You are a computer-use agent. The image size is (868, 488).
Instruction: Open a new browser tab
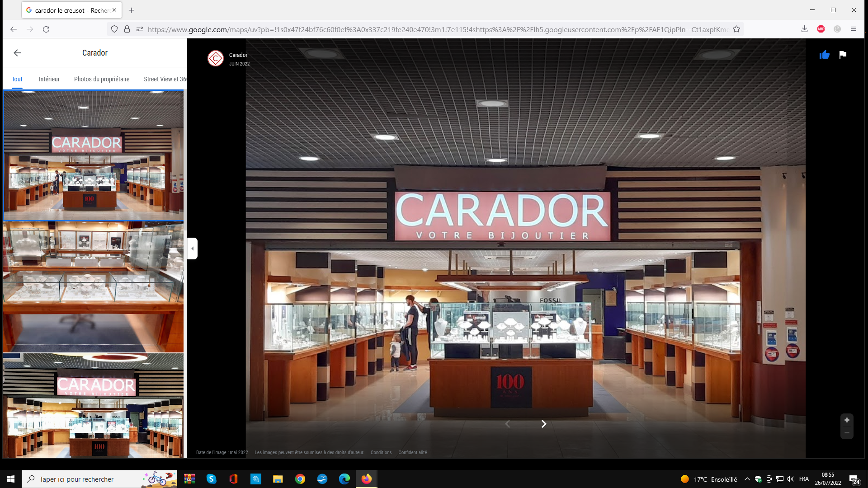click(x=131, y=10)
